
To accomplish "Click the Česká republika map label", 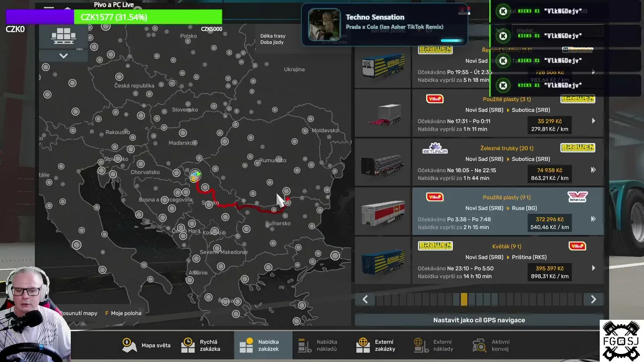I will click(134, 85).
